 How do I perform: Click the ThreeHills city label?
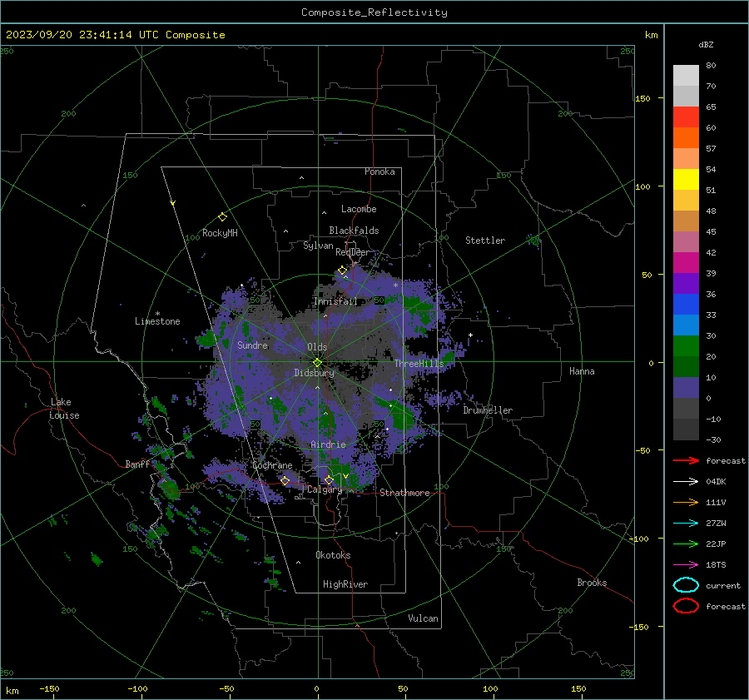click(x=419, y=364)
